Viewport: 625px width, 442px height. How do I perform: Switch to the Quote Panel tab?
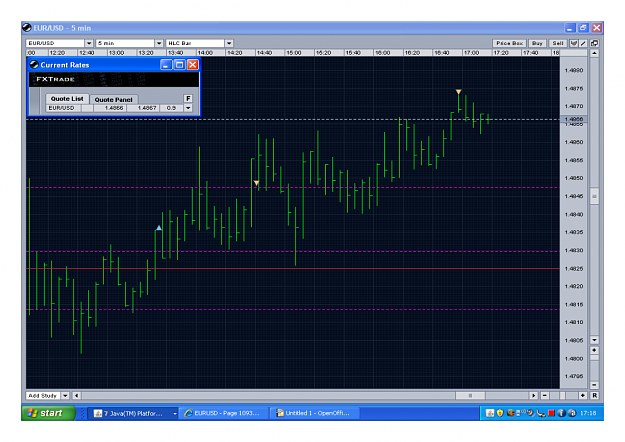[x=114, y=100]
